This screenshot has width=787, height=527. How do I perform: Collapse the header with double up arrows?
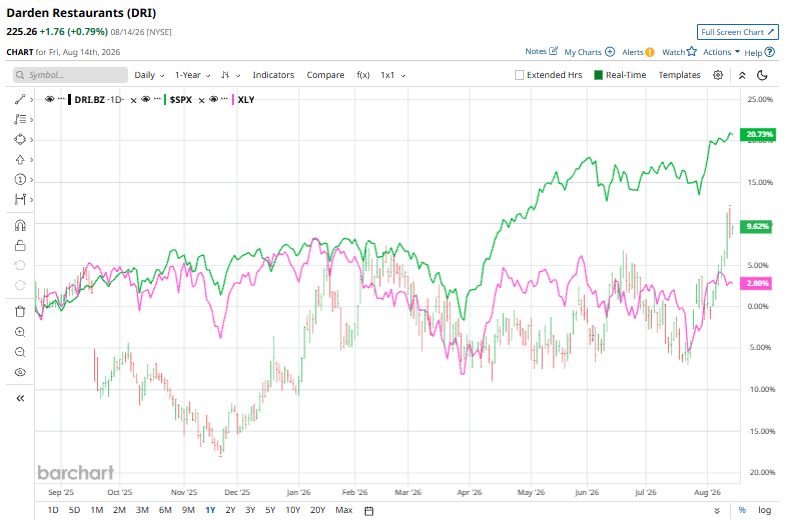pos(742,75)
